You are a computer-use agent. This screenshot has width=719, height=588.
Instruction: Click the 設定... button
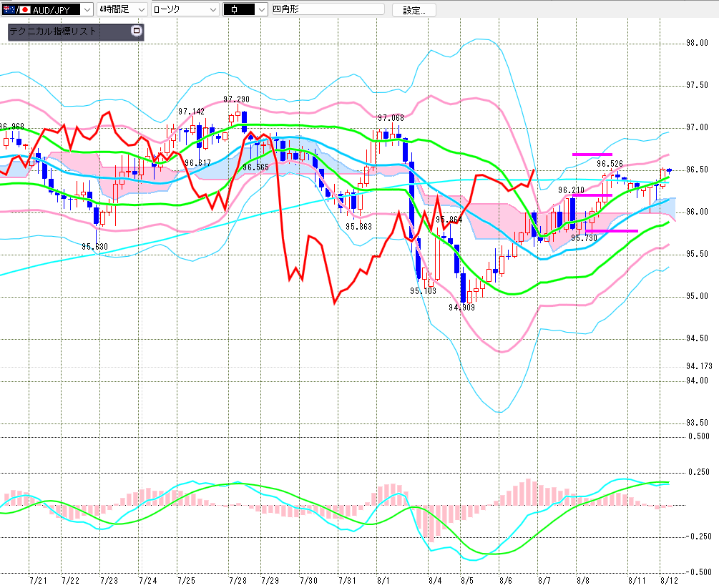point(414,10)
